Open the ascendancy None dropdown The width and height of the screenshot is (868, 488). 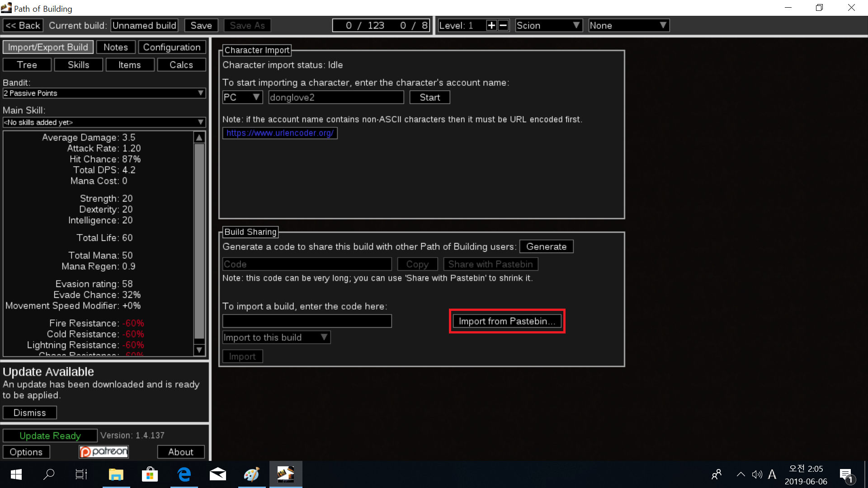(629, 26)
